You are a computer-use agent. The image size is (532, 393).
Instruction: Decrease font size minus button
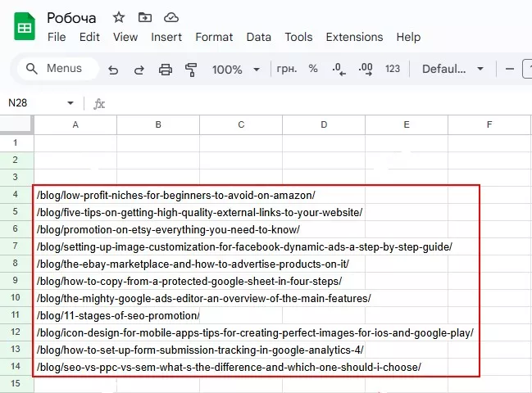tap(509, 69)
